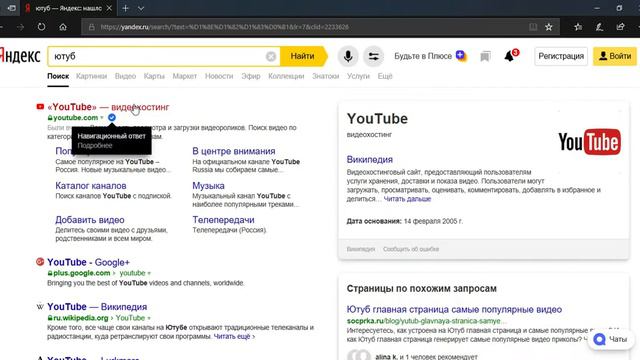Screen dimensions: 640x360
Task: Open dropdown arrow next to plus.google.com youtube
Action: click(x=149, y=273)
